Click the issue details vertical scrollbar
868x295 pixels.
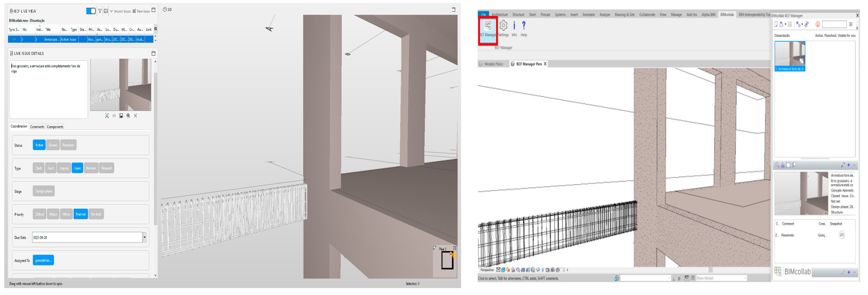pyautogui.click(x=155, y=148)
